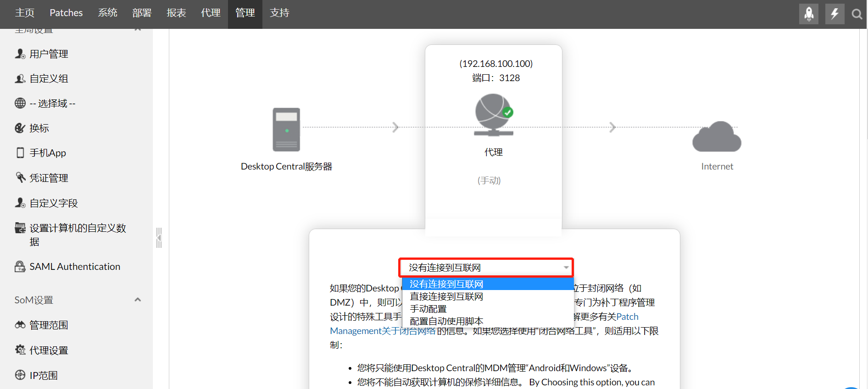Viewport: 868px width, 389px height.
Task: Select 配置自动使用脚本 option
Action: click(x=488, y=321)
